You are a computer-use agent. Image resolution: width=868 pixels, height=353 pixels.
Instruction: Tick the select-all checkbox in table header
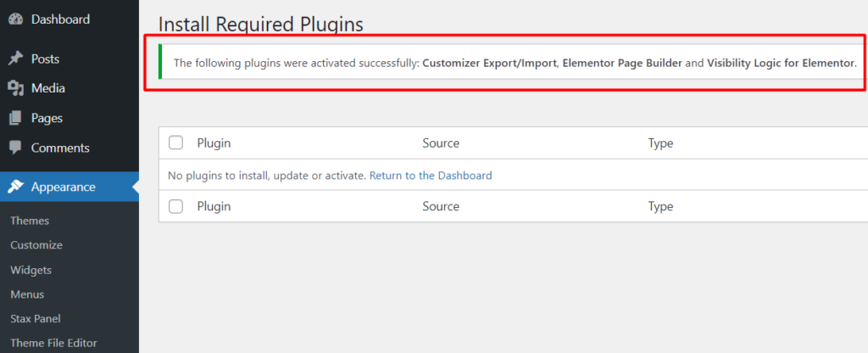pos(176,143)
